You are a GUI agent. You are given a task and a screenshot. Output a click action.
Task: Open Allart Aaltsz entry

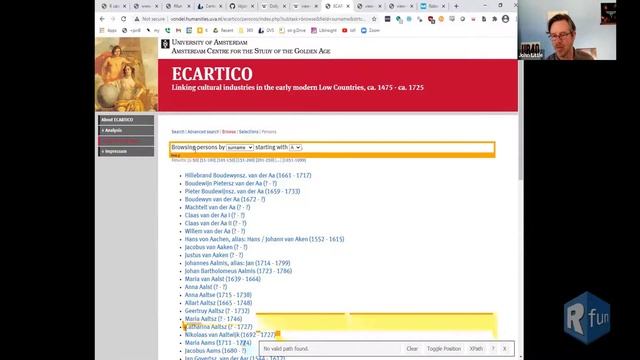pos(218,302)
